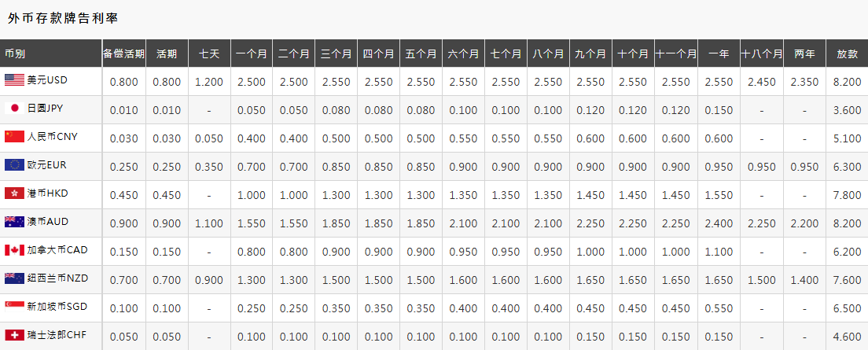Click the Hong Kong flag icon for HKD

coord(14,193)
